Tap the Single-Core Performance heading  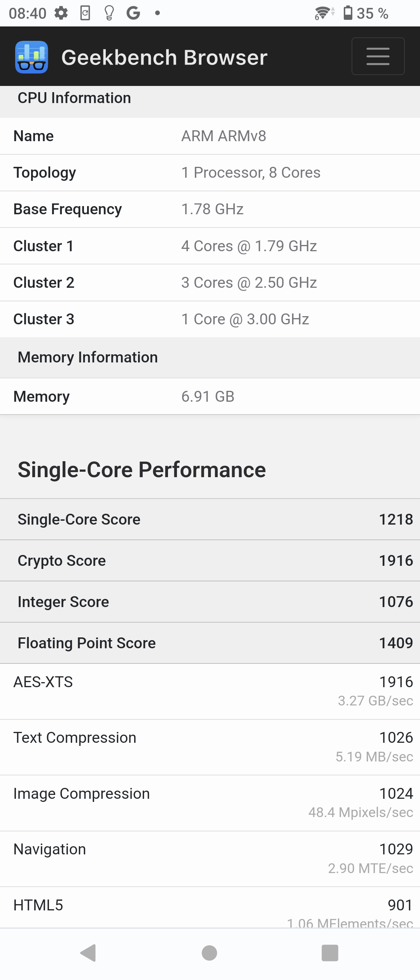coord(142,470)
